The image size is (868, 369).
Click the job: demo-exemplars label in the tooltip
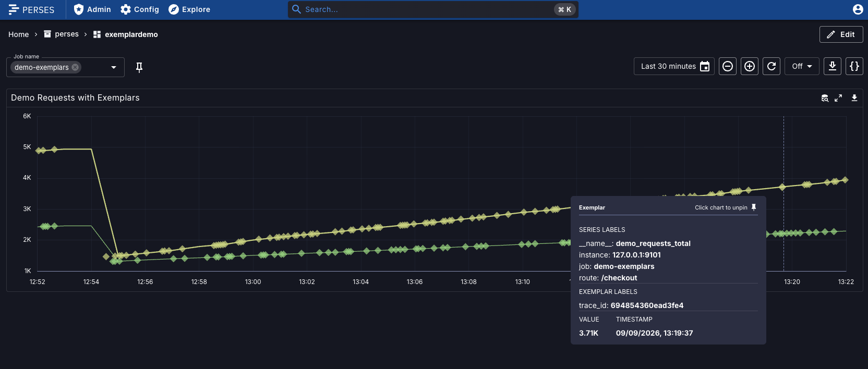pos(617,266)
